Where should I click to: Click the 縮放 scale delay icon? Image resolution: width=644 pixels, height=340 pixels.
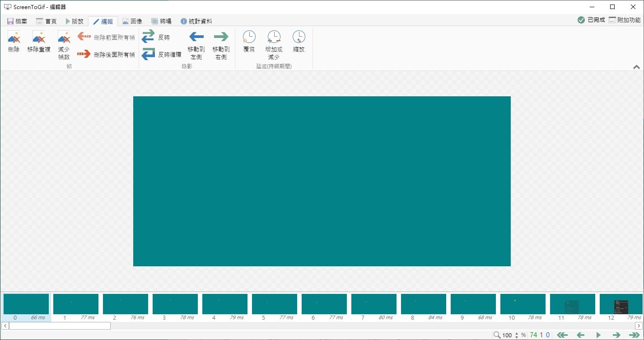(299, 43)
